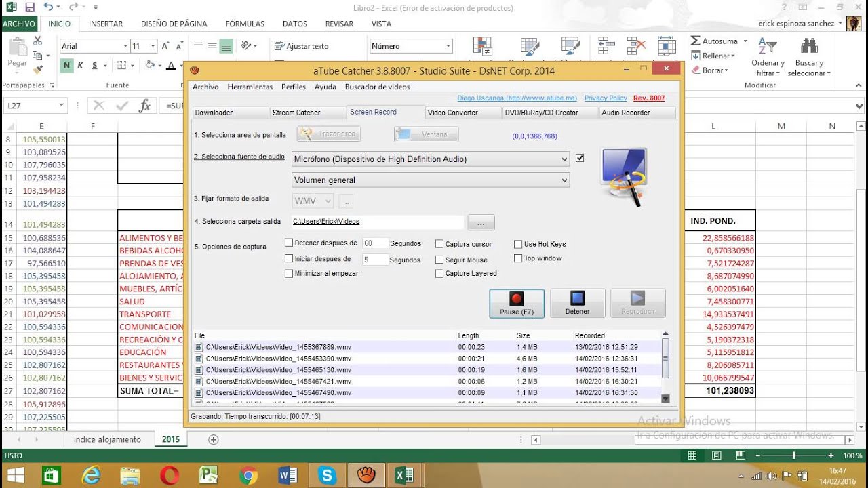Image resolution: width=868 pixels, height=488 pixels.
Task: Click the font color A icon
Action: coord(171,66)
